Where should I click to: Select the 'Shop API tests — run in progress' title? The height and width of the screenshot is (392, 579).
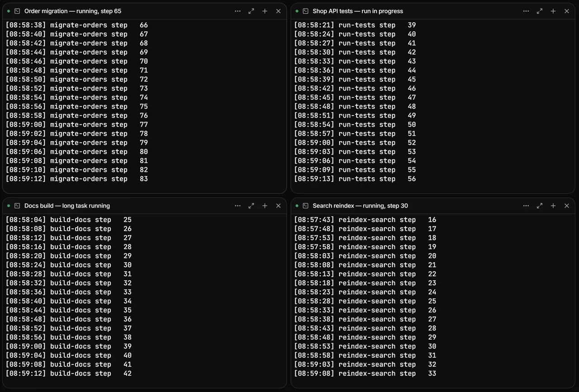tap(358, 11)
